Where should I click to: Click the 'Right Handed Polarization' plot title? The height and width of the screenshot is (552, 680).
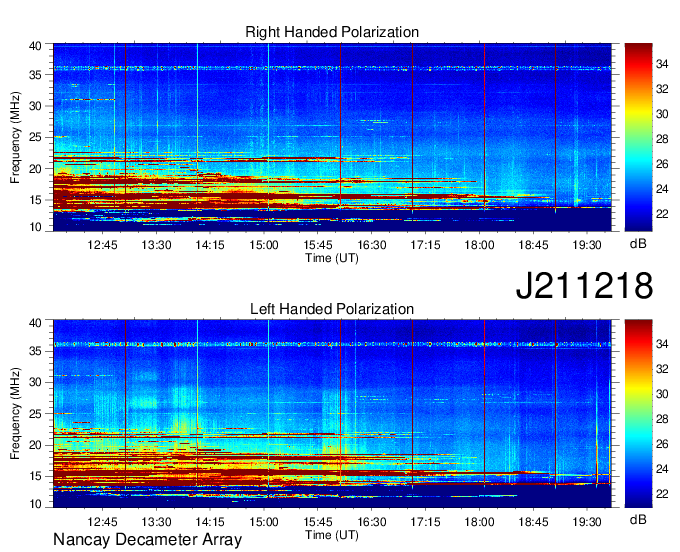click(332, 32)
